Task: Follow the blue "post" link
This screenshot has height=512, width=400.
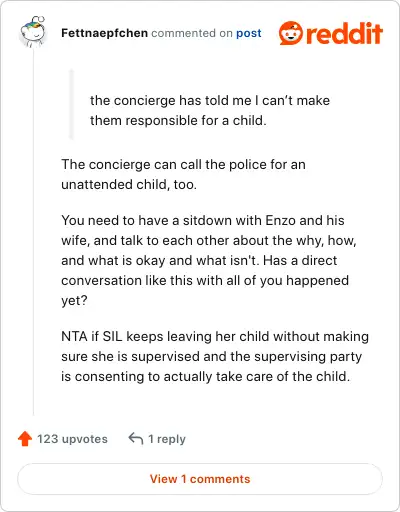Action: click(x=249, y=33)
